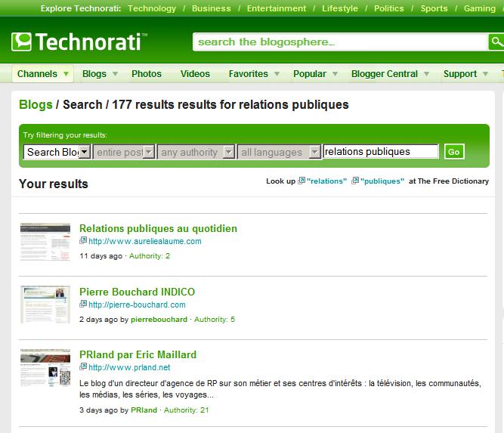The height and width of the screenshot is (433, 504).
Task: Expand the Blogger Central menu arrow
Action: (x=426, y=74)
